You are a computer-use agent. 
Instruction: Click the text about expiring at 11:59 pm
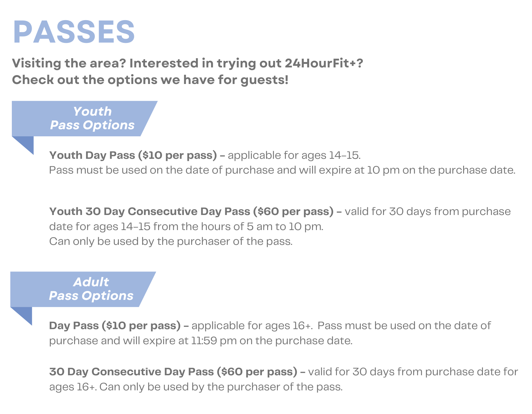pos(201,341)
